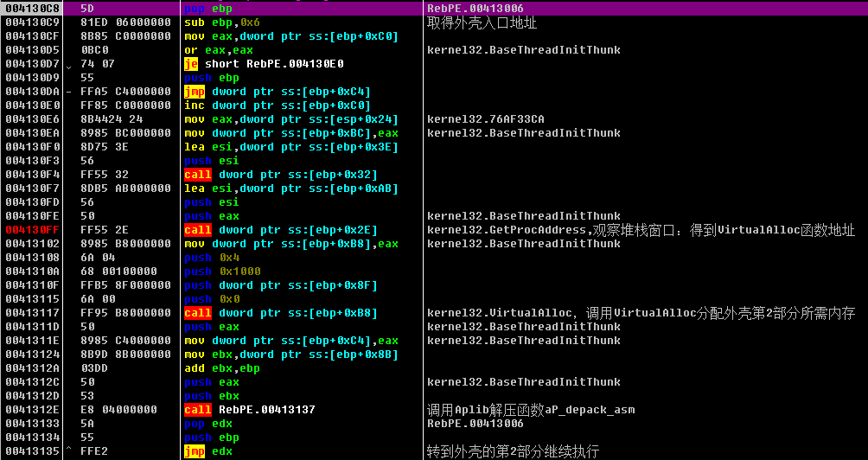Viewport: 868px width, 460px height.
Task: Click the comment on the jmp edx row
Action: (514, 451)
